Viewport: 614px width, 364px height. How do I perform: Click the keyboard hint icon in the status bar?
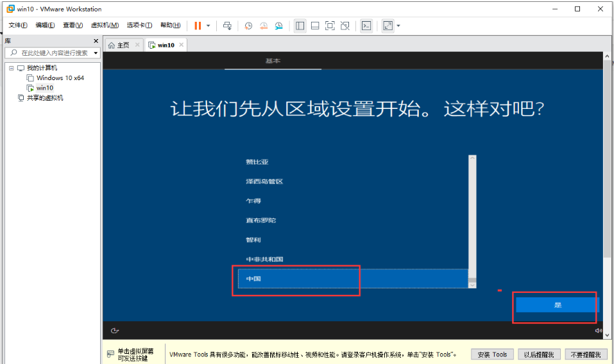click(110, 354)
